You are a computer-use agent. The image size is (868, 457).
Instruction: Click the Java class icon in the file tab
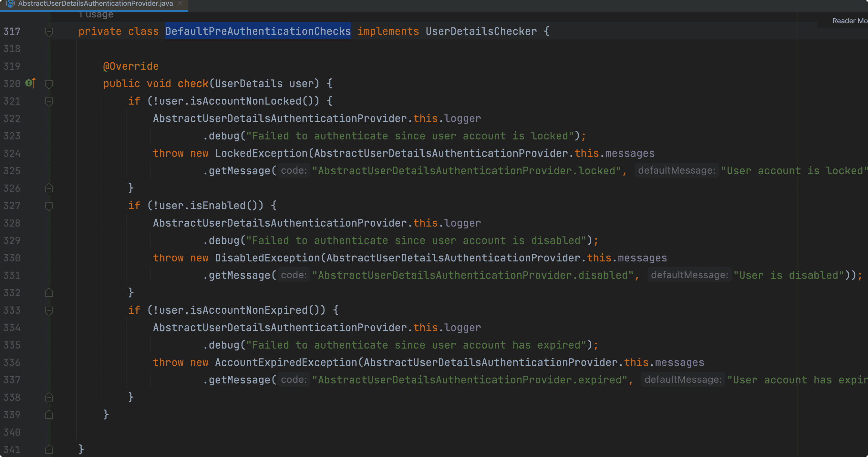(x=10, y=4)
